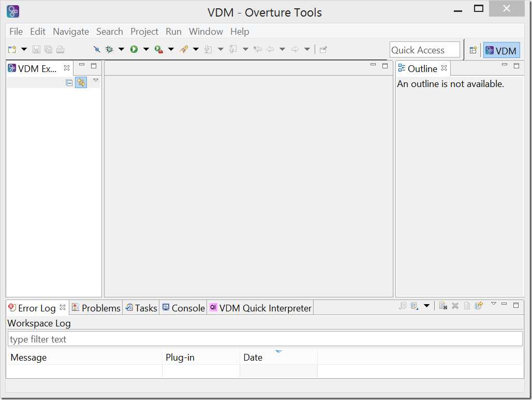Open the Navigate menu
Screen dimensions: 532x400
pyautogui.click(x=71, y=32)
